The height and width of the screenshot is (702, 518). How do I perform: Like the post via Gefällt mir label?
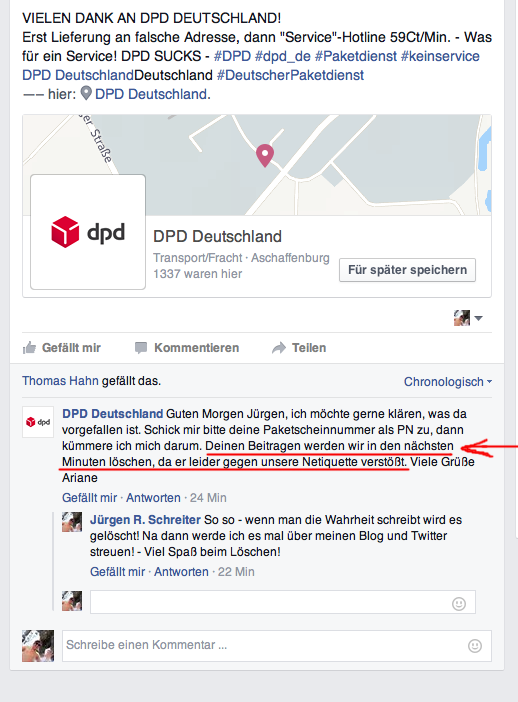(71, 348)
